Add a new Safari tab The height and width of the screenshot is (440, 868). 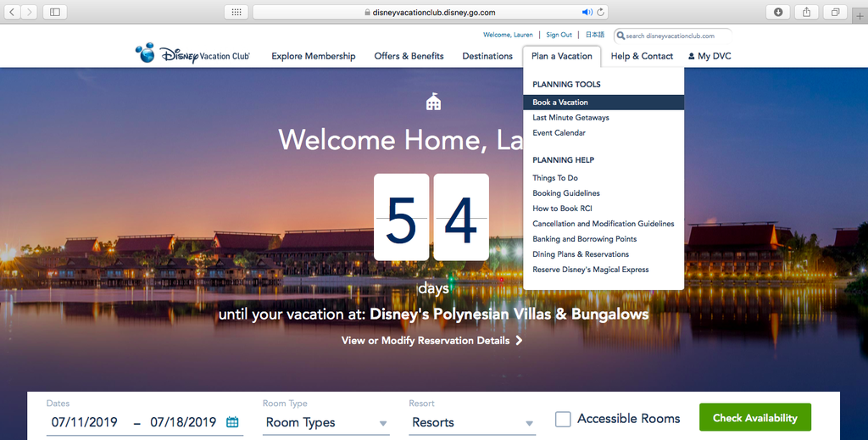860,16
